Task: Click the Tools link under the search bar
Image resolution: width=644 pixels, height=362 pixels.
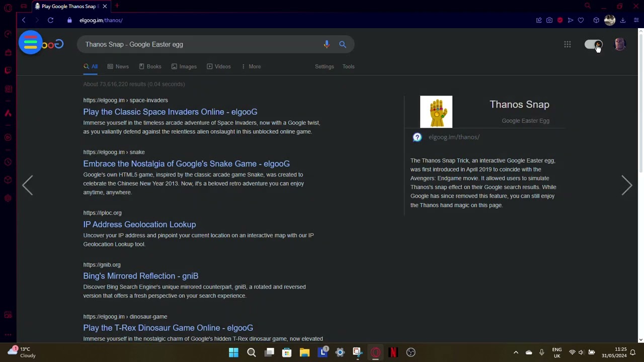Action: click(348, 66)
